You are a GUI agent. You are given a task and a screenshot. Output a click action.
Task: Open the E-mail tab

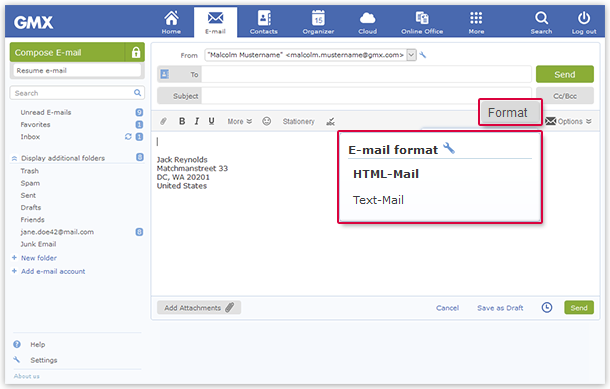point(216,22)
